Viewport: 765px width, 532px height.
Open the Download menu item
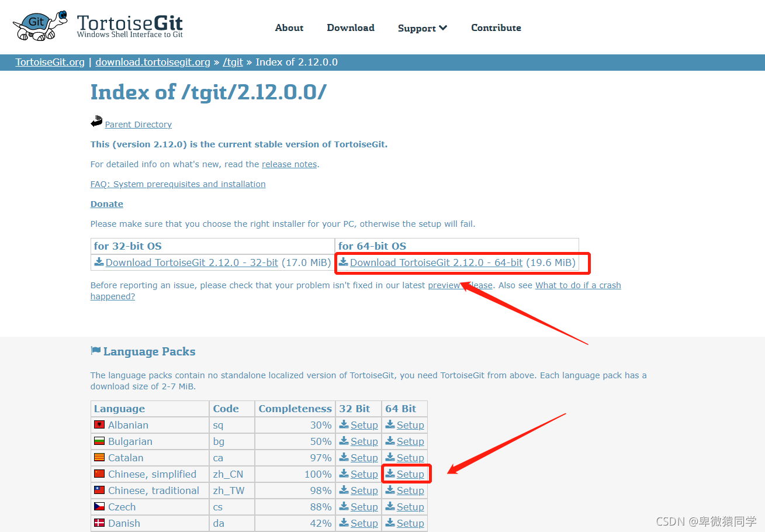pyautogui.click(x=351, y=27)
